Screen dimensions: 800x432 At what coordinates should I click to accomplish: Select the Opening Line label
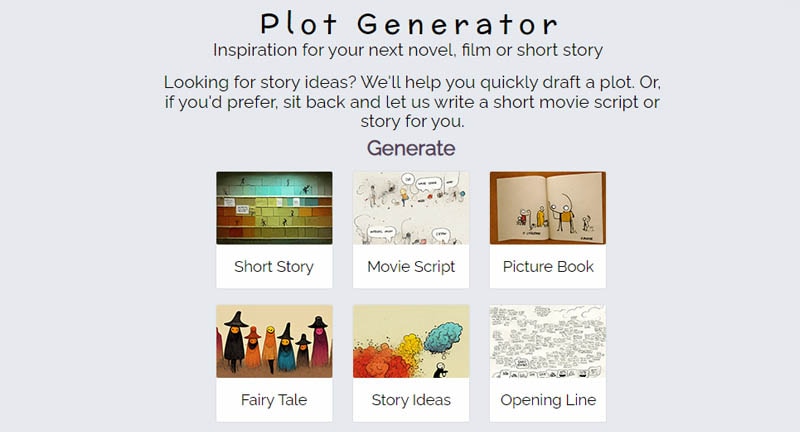547,400
